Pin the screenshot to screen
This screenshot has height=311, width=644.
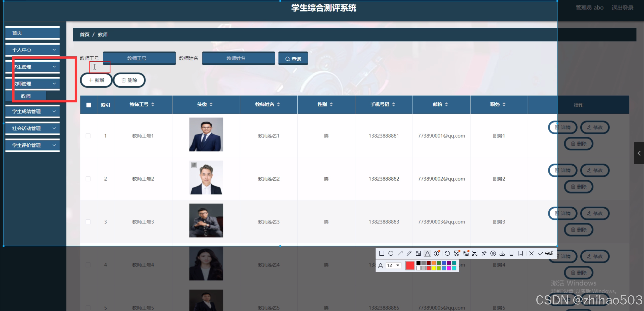tap(484, 253)
